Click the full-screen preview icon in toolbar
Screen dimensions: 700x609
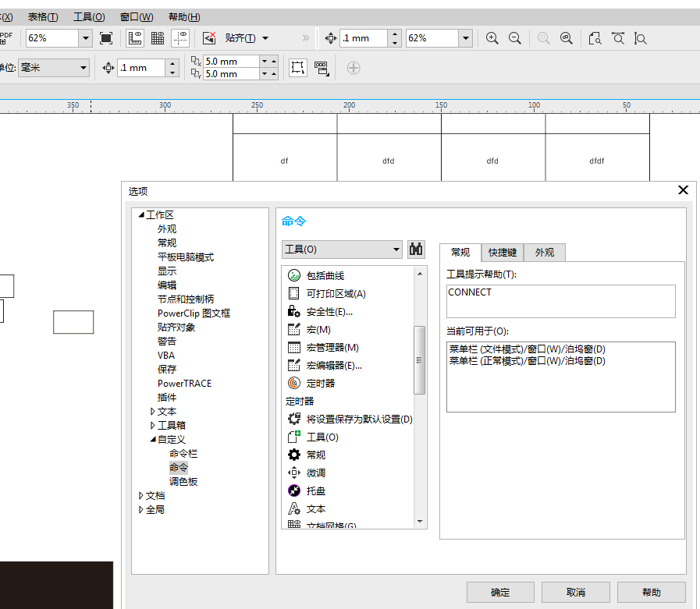106,38
